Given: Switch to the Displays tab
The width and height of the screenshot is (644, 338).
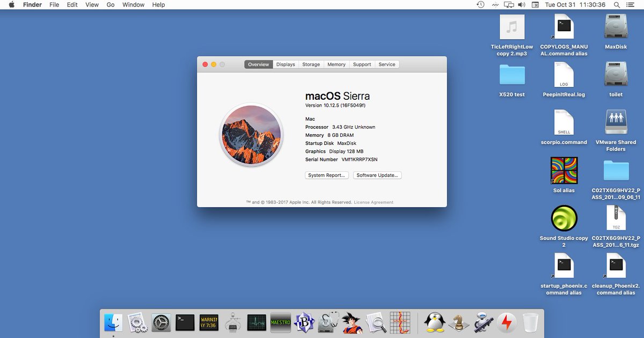Looking at the screenshot, I should tap(286, 64).
